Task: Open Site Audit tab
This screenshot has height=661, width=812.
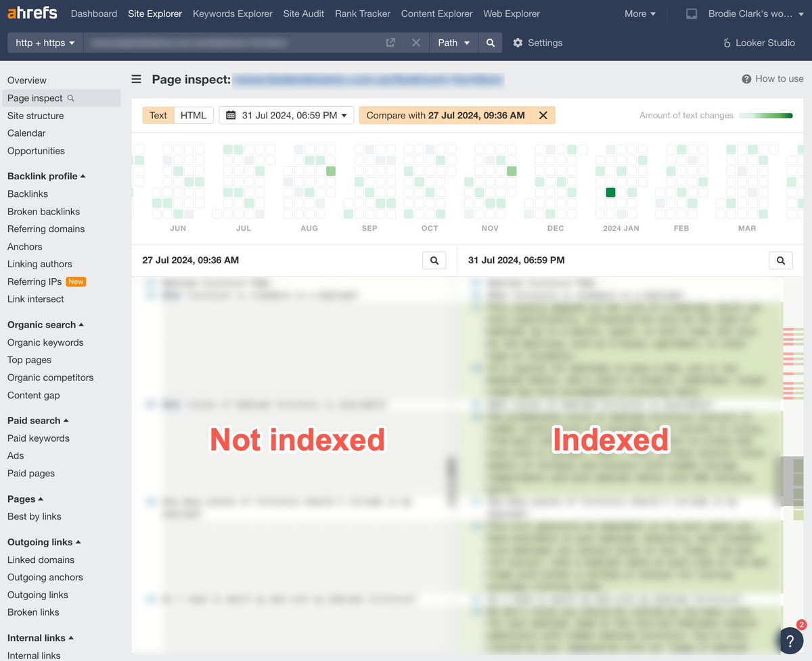Action: click(304, 14)
